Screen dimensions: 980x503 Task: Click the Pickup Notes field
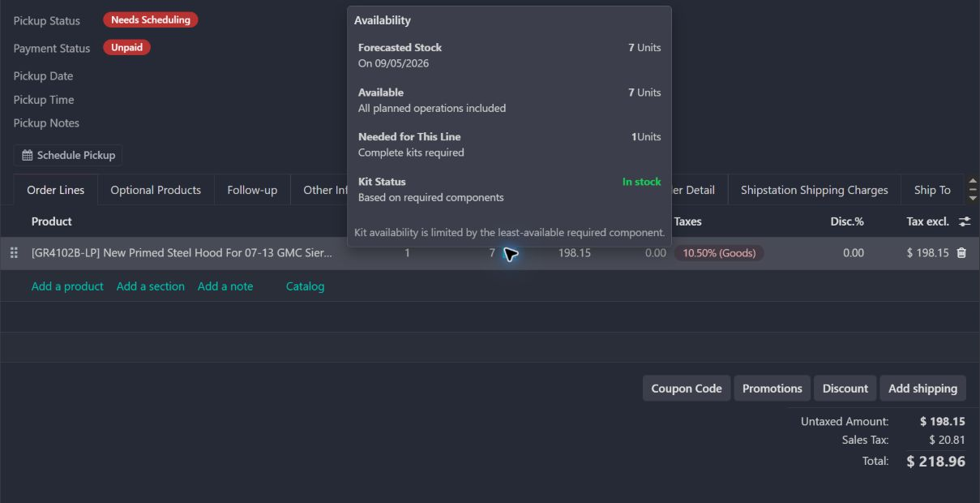[x=46, y=123]
